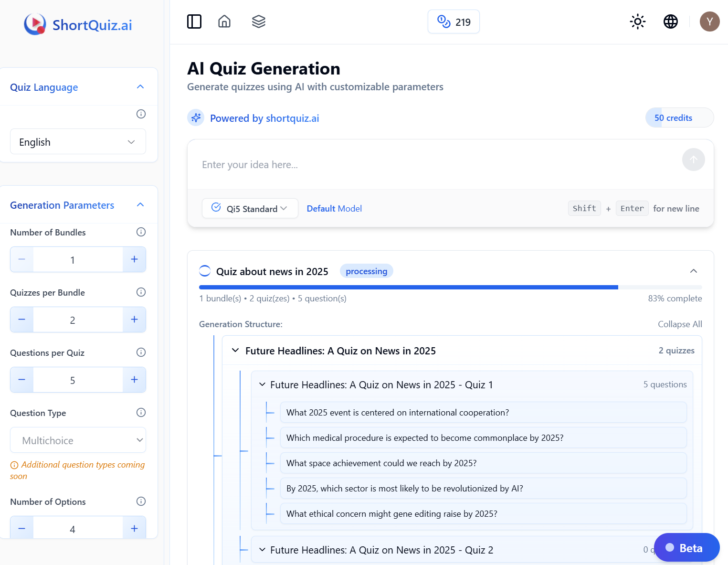Click 'Additional question types coming soon' note
This screenshot has width=728, height=565.
point(77,470)
